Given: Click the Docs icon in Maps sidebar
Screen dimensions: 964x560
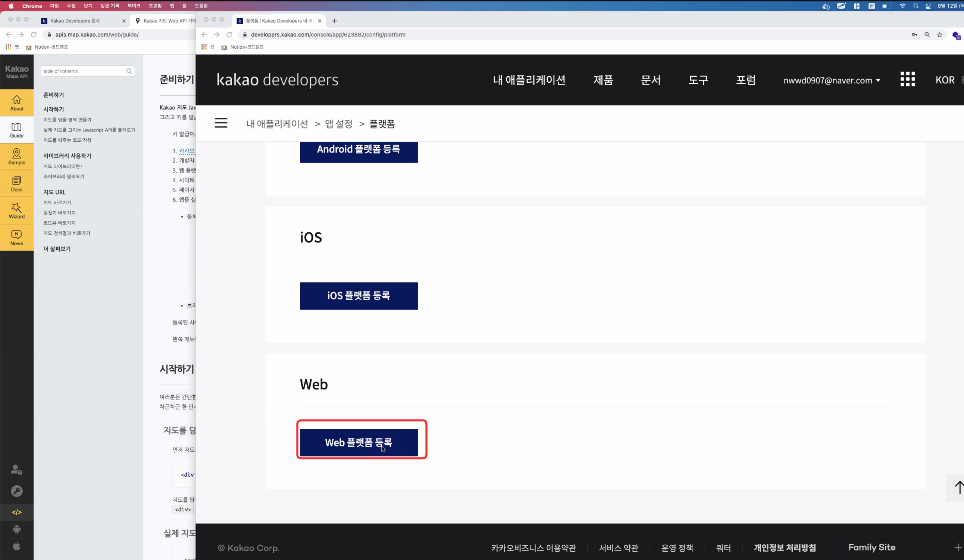Looking at the screenshot, I should click(16, 184).
